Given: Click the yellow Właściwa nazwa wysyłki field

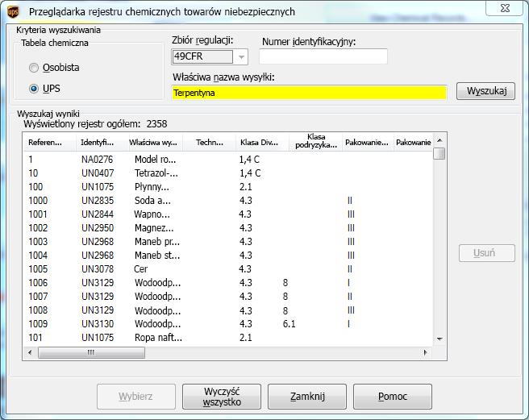Looking at the screenshot, I should 309,93.
